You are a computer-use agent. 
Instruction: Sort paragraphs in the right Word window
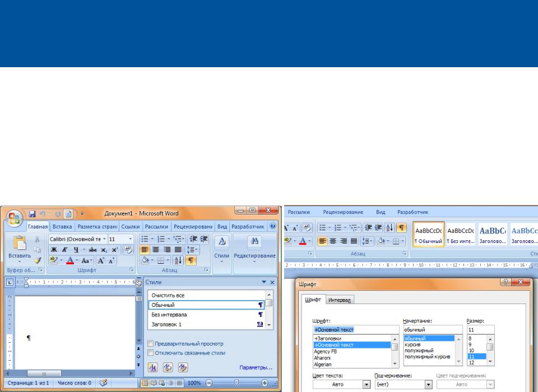[x=389, y=228]
